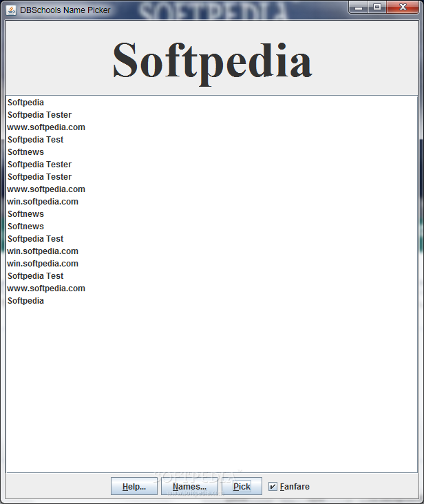Screen dimensions: 424x504
Task: Select Softnews row just above two Softpedia Tester rows
Action: pos(212,152)
